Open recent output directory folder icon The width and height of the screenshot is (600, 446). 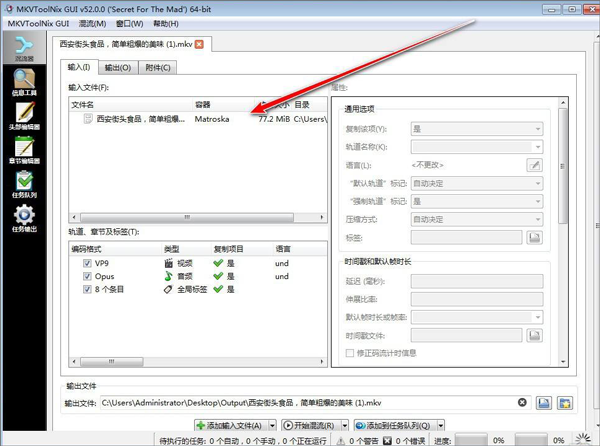565,403
